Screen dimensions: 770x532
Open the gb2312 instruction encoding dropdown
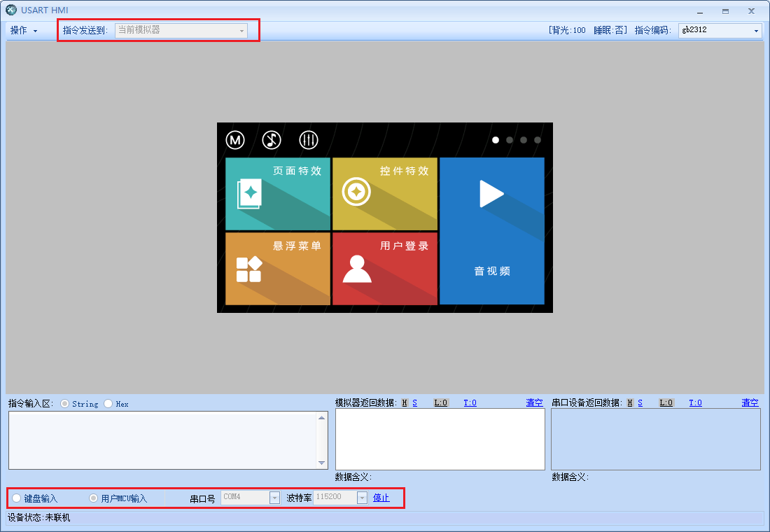[757, 30]
